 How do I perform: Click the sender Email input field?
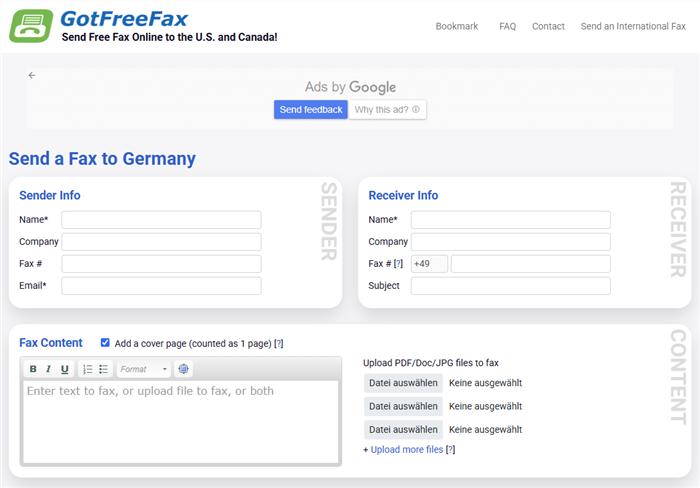point(161,286)
